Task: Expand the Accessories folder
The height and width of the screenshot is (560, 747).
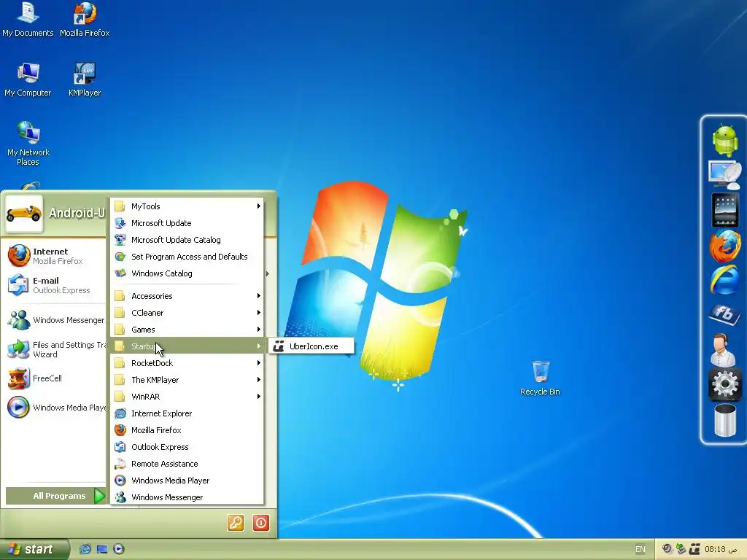Action: coord(187,296)
